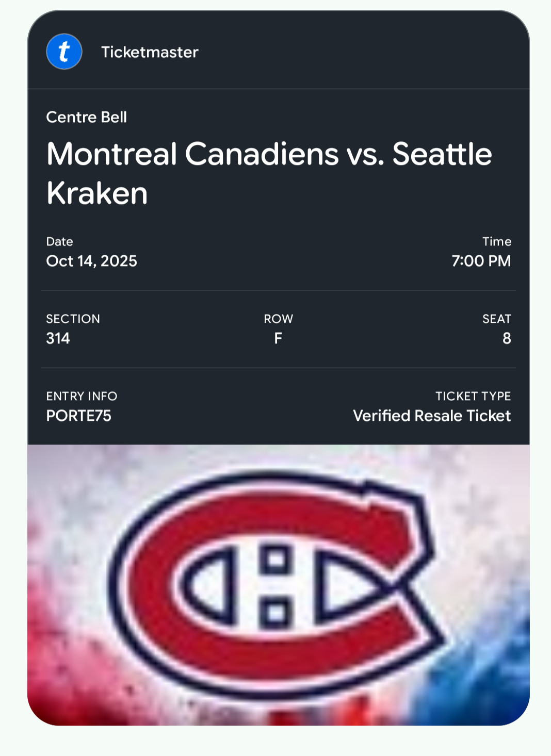Viewport: 551px width, 756px height.
Task: Select seat number 8
Action: 507,338
